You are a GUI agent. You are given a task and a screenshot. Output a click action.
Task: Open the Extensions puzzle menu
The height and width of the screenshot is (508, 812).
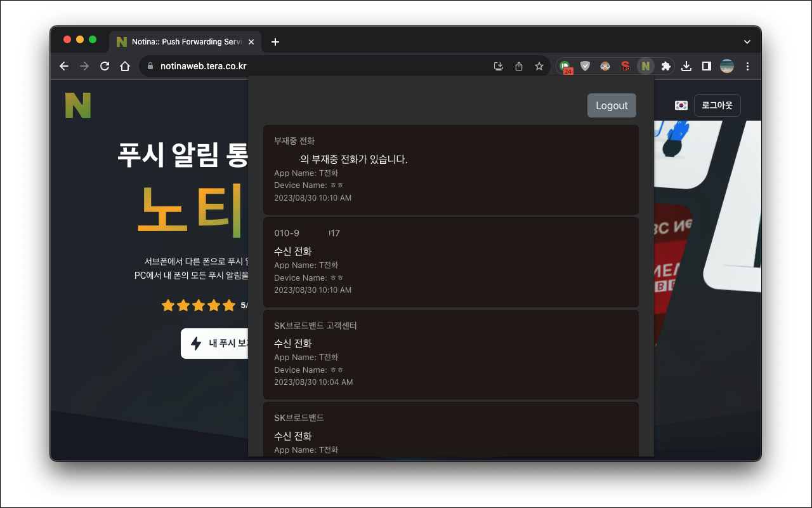(x=665, y=66)
